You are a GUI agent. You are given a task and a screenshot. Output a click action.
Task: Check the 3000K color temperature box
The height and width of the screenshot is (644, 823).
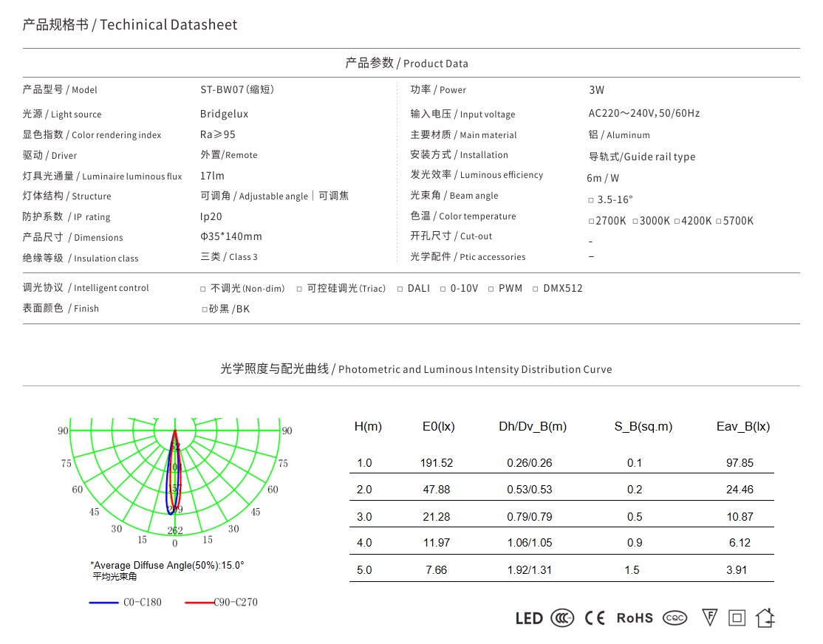(635, 222)
